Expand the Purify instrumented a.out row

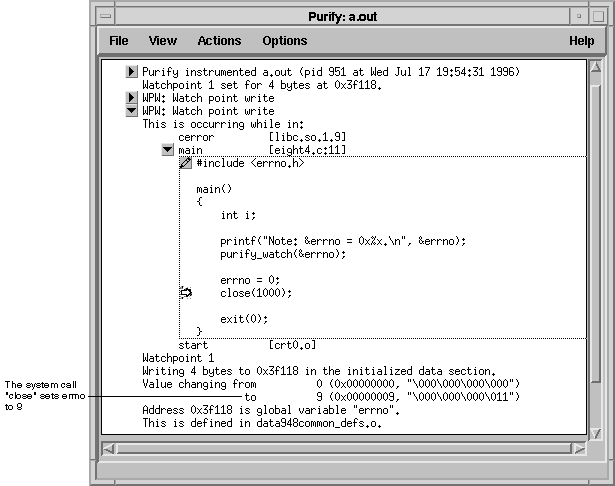[x=131, y=72]
